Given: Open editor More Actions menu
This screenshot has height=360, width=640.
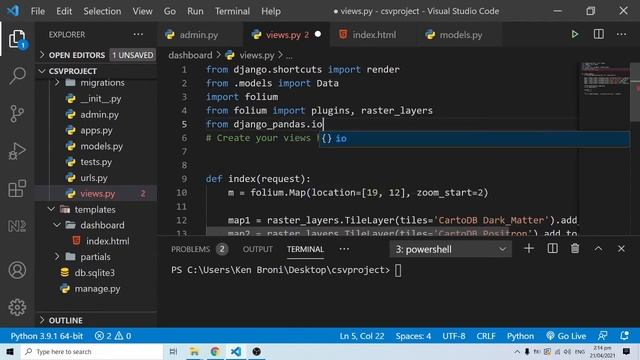Looking at the screenshot, I should point(621,34).
